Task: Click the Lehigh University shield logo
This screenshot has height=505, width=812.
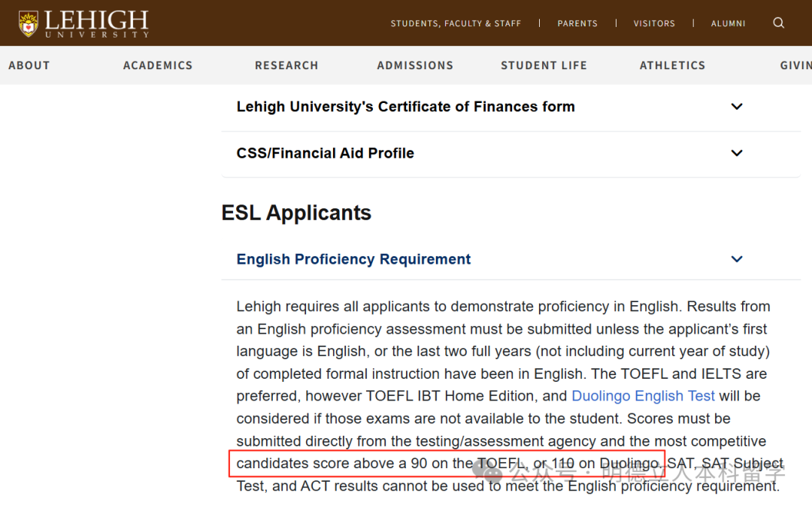Action: click(x=29, y=23)
